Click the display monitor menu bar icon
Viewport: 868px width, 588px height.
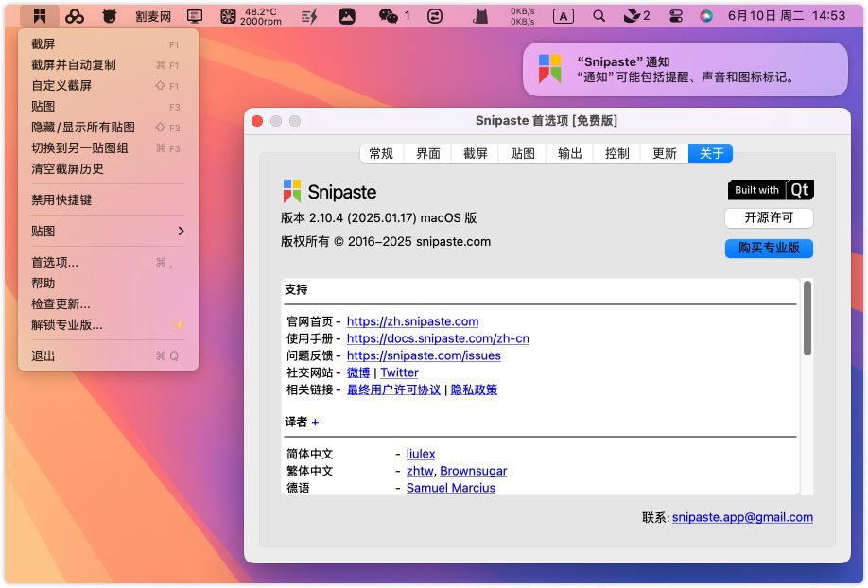(194, 17)
